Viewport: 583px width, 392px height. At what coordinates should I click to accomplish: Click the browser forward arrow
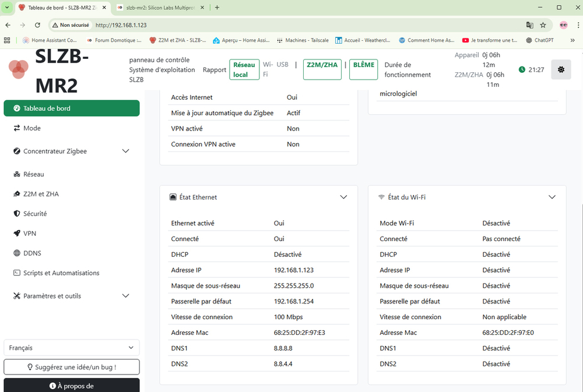coord(23,25)
